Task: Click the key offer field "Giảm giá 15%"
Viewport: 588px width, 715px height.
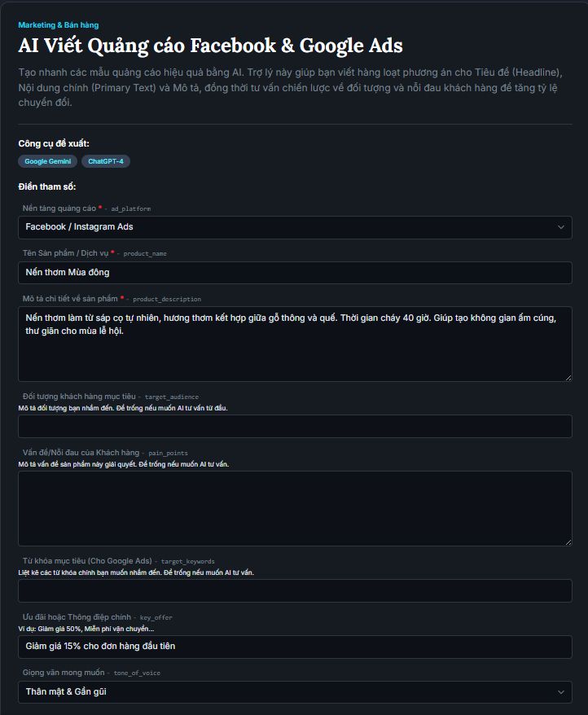Action: (x=295, y=647)
